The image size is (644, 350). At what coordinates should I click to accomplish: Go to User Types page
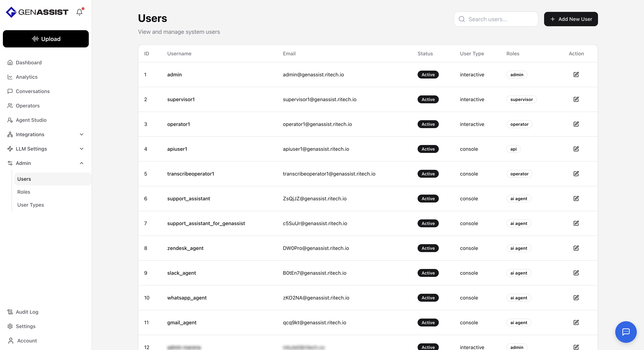point(31,205)
